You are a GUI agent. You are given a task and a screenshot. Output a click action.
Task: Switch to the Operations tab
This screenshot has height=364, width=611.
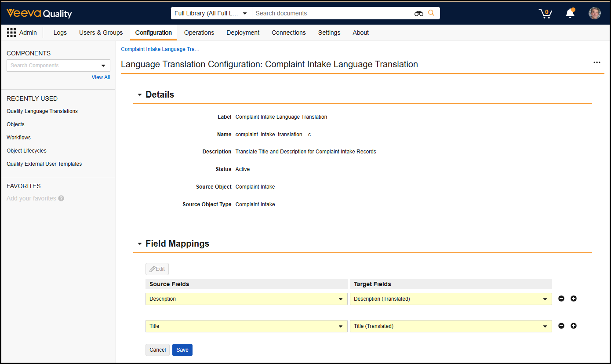(x=199, y=33)
